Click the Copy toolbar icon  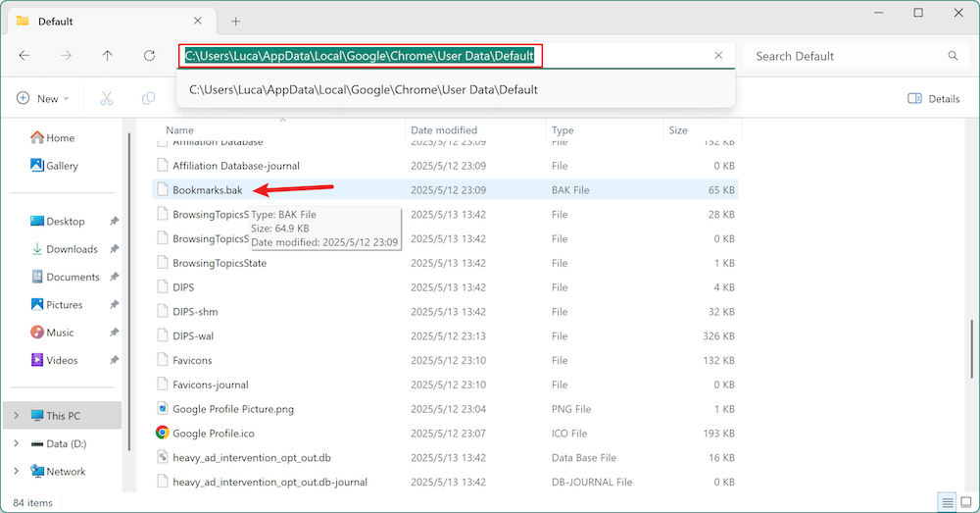point(148,98)
